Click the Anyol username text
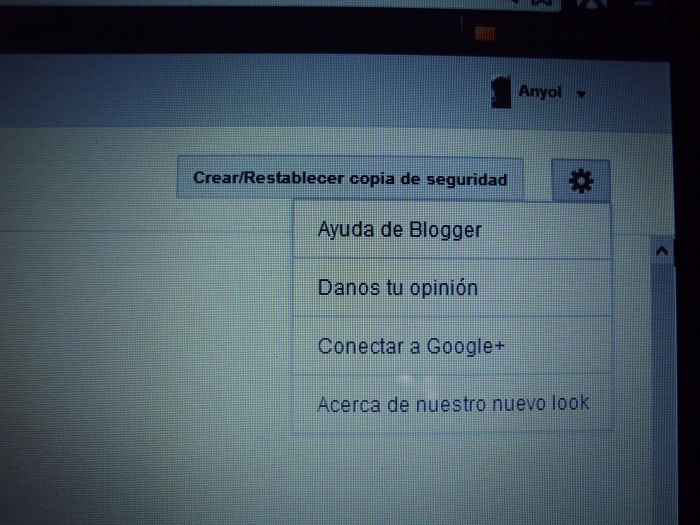Viewport: 700px width, 525px height. point(540,92)
